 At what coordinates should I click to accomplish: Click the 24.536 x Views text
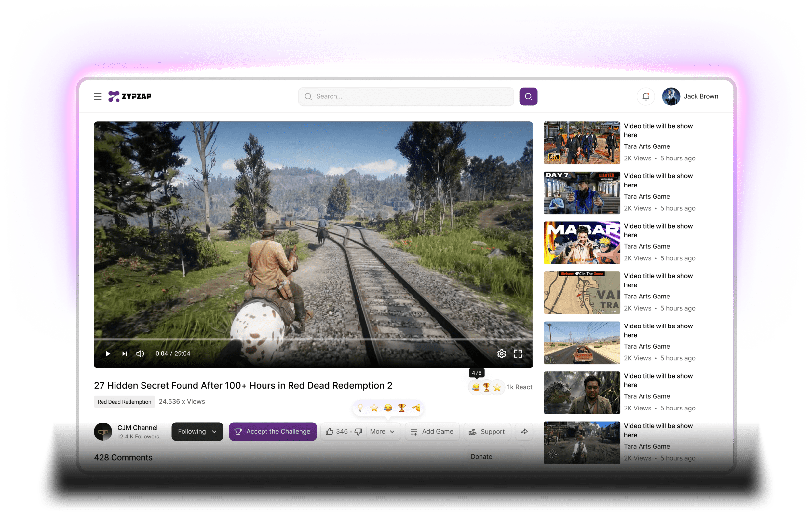click(x=182, y=402)
